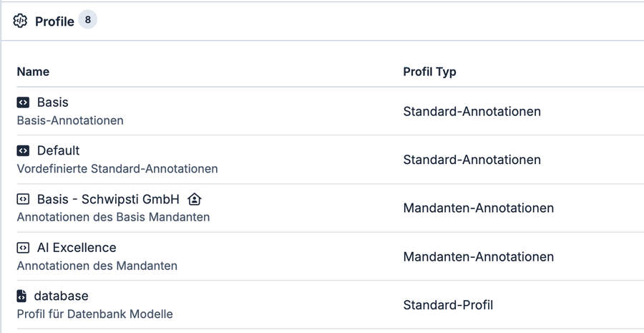Click the outlined code icon beside Basis - Schwipsti GmbH
Viewport: 644px width, 333px height.
pyautogui.click(x=23, y=200)
